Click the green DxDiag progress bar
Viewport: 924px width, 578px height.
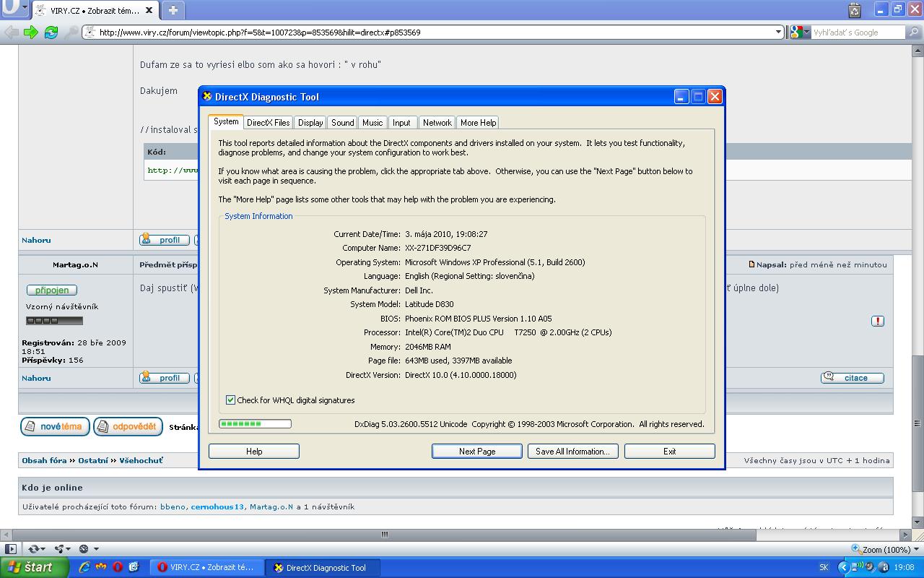coord(255,424)
